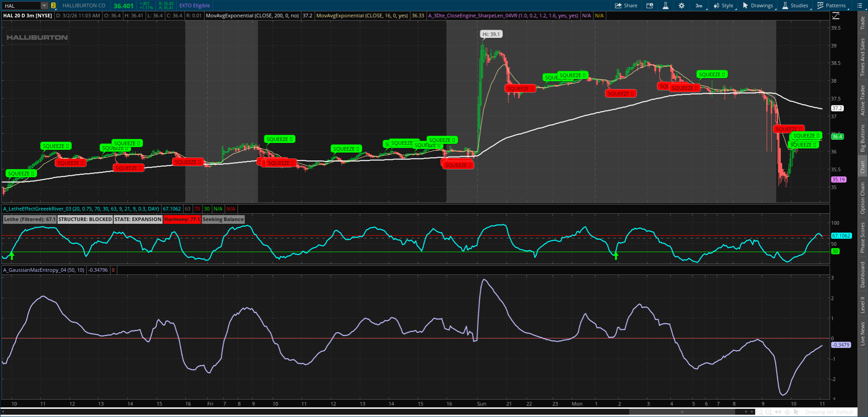Click the list menu icon at top right
This screenshot has height=417, width=868.
[x=859, y=5]
